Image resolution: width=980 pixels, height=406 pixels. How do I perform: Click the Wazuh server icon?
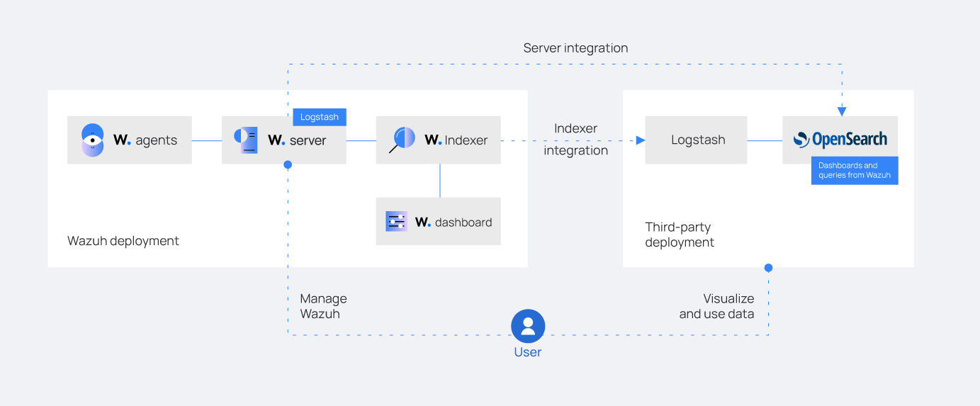pos(246,140)
